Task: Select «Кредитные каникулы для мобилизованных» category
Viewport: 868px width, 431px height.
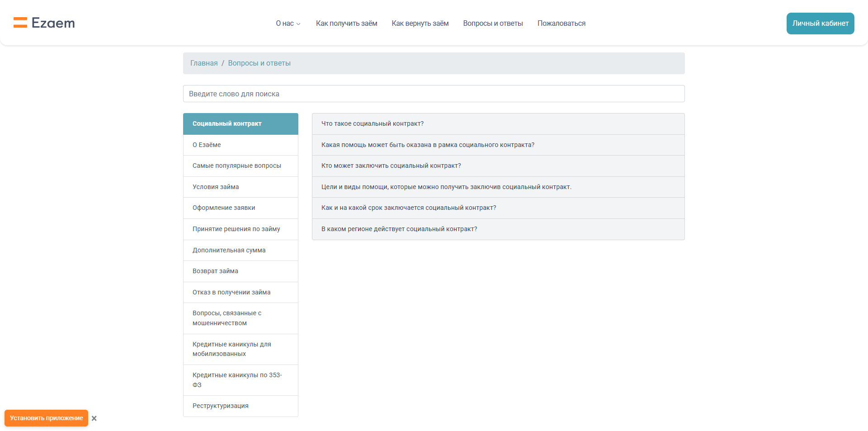Action: click(x=232, y=349)
